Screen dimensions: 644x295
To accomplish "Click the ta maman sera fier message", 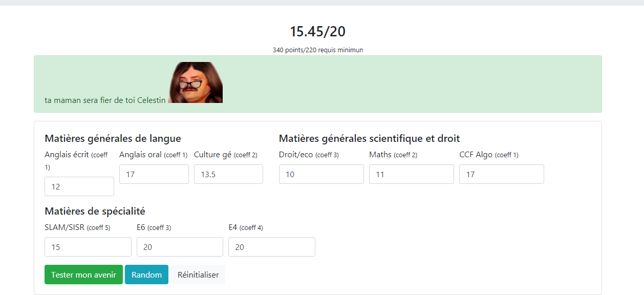I will point(105,100).
